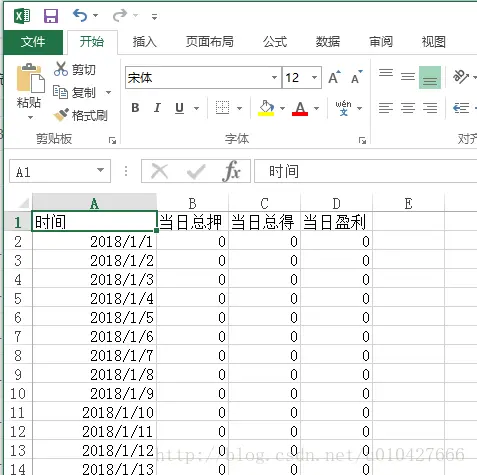The height and width of the screenshot is (475, 477).
Task: Expand the Name Box dropdown arrow
Action: (100, 170)
